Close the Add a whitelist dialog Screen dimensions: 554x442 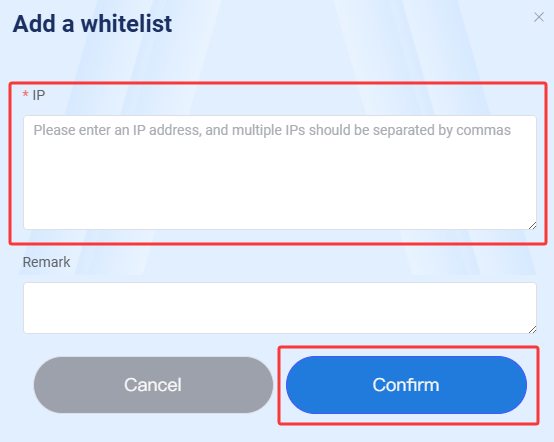pyautogui.click(x=538, y=17)
